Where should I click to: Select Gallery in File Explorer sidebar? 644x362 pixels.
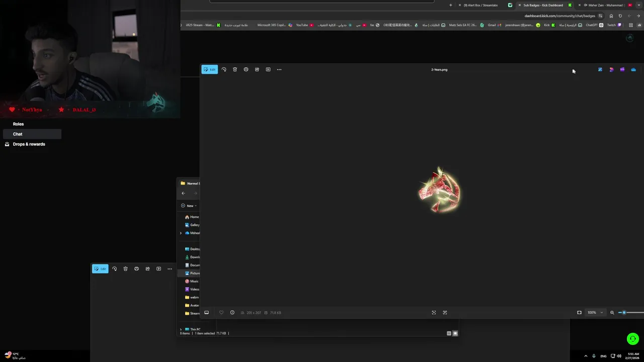coord(192,225)
